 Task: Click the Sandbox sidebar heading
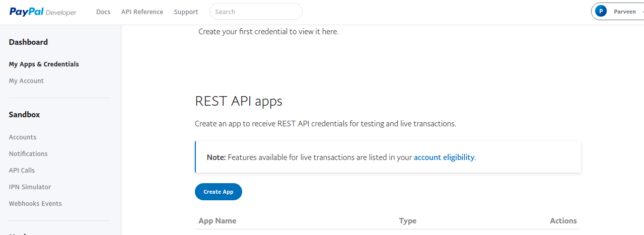coord(24,115)
